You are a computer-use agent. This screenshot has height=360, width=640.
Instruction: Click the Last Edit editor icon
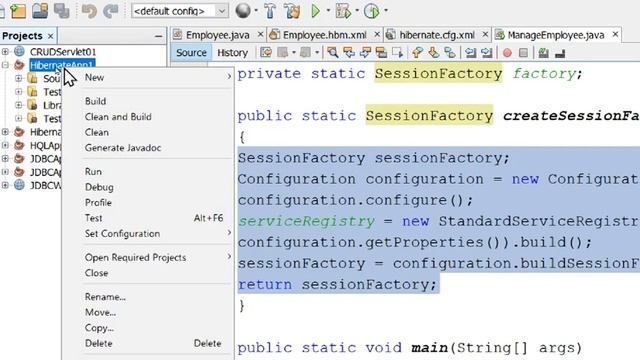point(266,53)
